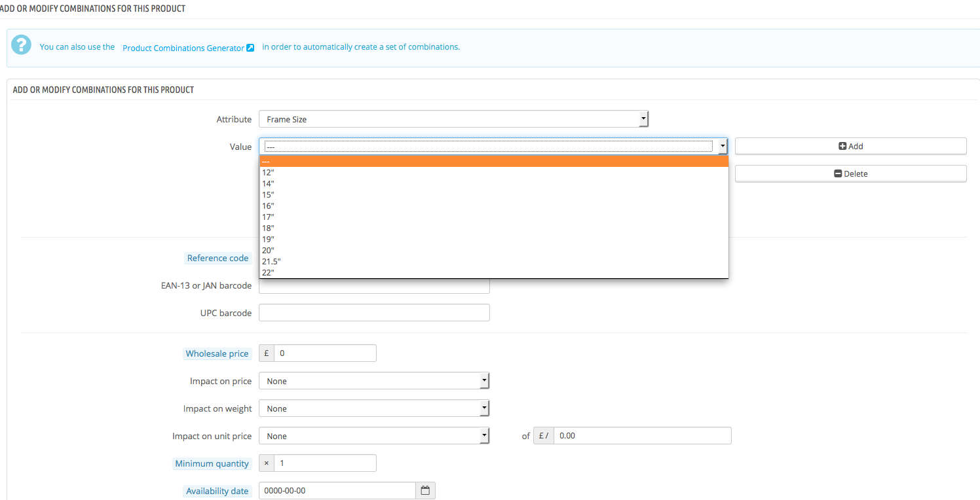This screenshot has width=980, height=500.
Task: Click the Add button
Action: 850,146
